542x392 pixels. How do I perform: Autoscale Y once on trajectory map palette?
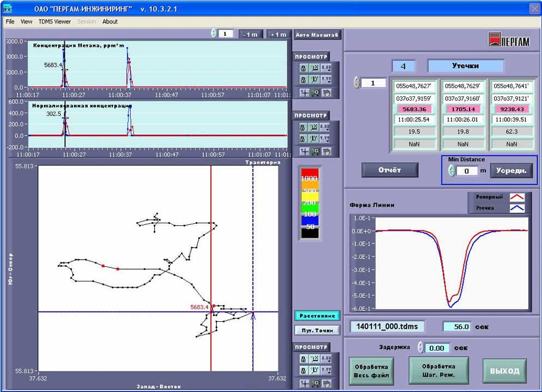click(x=314, y=370)
